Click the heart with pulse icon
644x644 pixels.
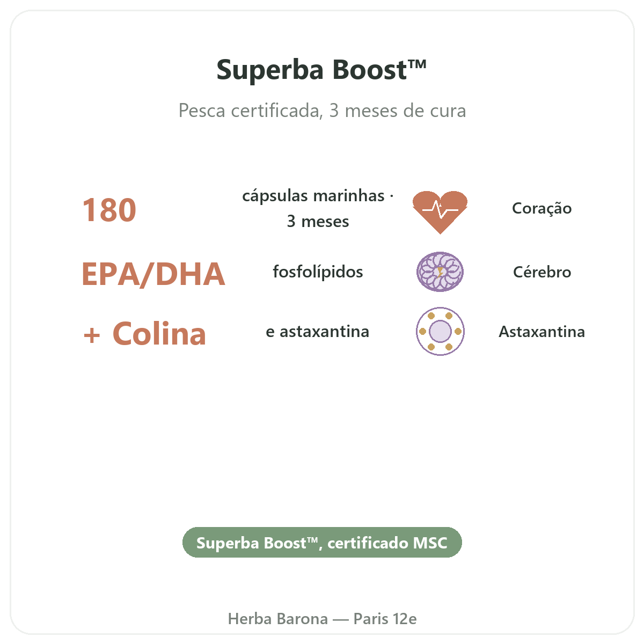[440, 212]
